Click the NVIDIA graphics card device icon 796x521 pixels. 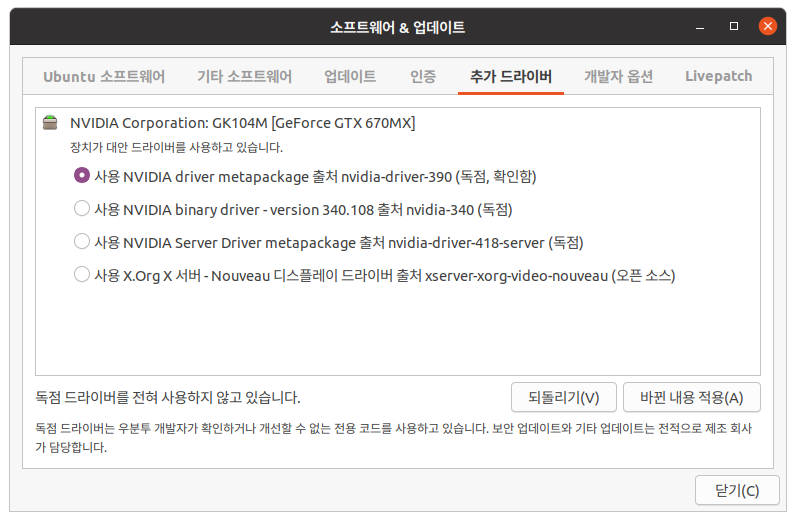pos(50,122)
